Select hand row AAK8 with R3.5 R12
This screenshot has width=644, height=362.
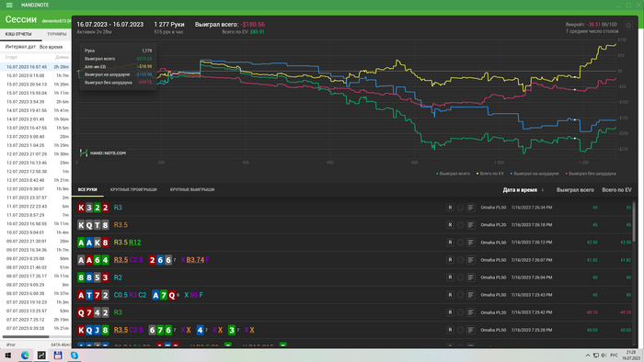[353, 243]
